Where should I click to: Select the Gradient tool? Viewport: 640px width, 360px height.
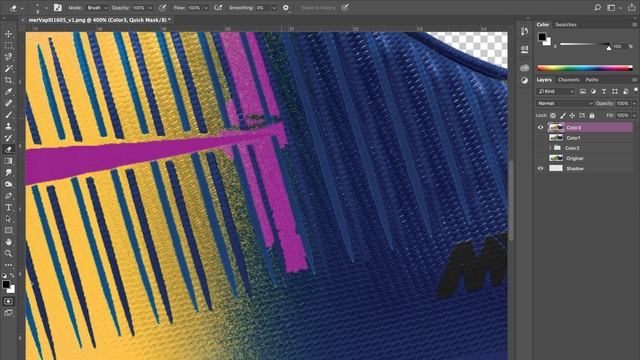pos(8,161)
